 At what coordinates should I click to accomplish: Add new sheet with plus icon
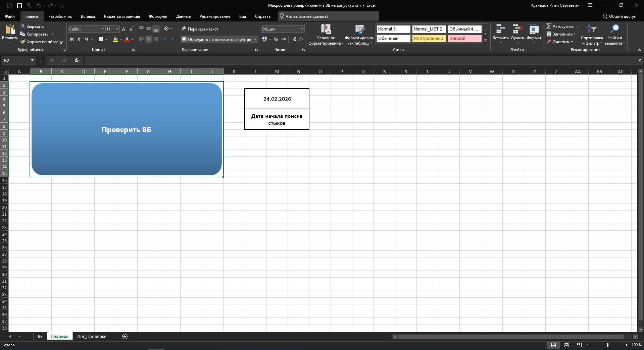pyautogui.click(x=125, y=337)
